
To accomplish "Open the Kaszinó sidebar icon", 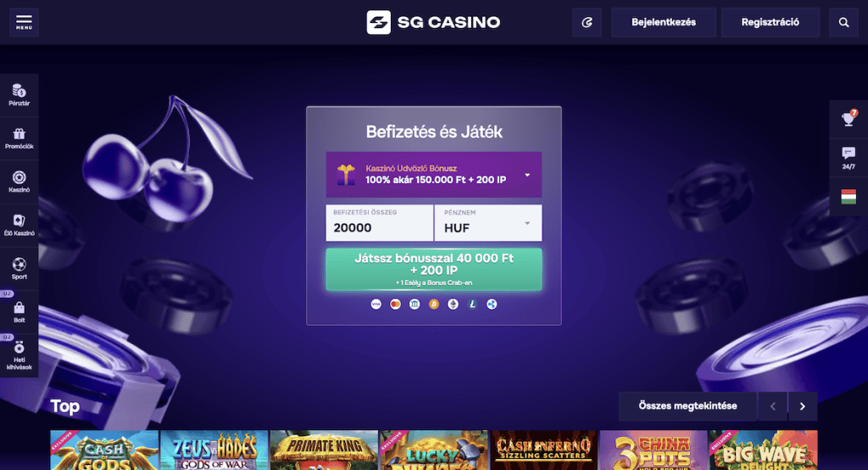I will pos(19,182).
